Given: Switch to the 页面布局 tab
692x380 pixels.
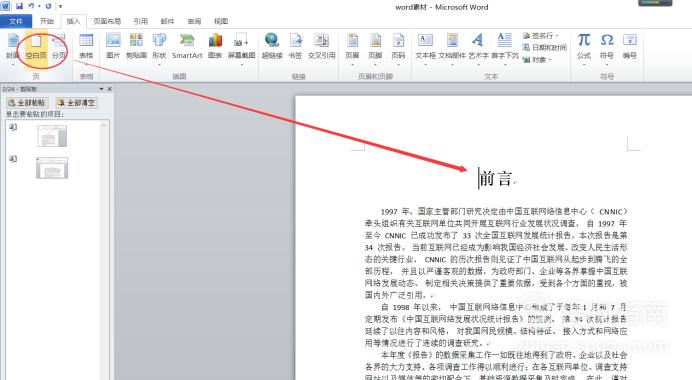Looking at the screenshot, I should coord(107,21).
